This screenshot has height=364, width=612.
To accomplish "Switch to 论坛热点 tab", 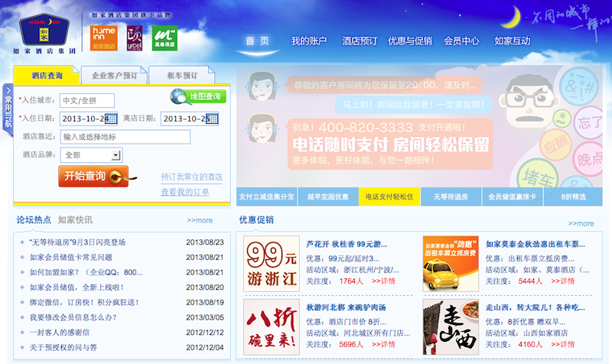I will pyautogui.click(x=34, y=220).
